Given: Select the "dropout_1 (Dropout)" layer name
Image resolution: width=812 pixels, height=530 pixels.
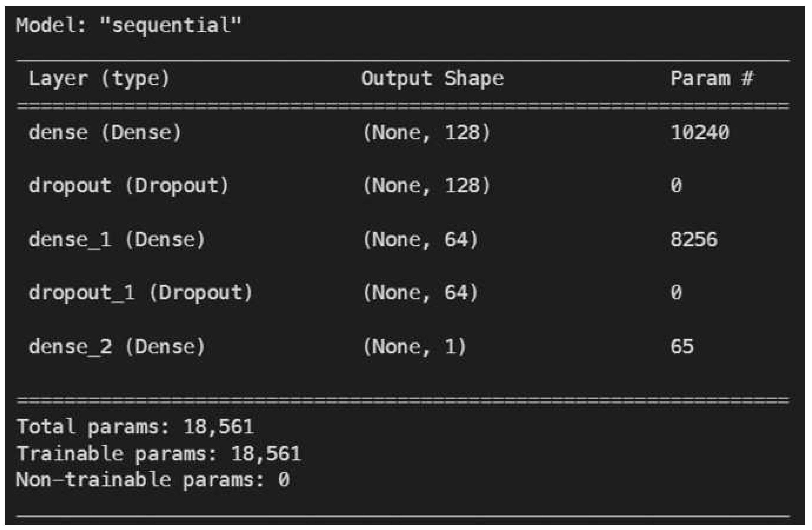Looking at the screenshot, I should [x=140, y=293].
